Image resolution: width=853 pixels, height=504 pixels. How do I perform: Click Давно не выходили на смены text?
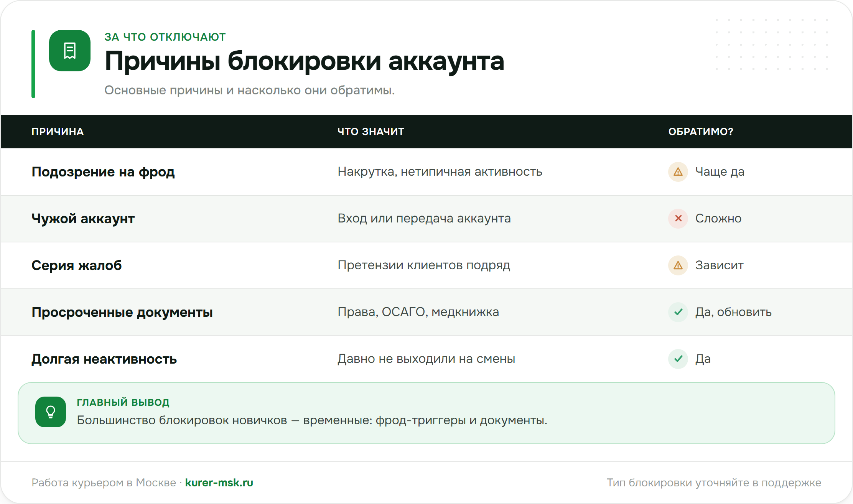click(426, 359)
